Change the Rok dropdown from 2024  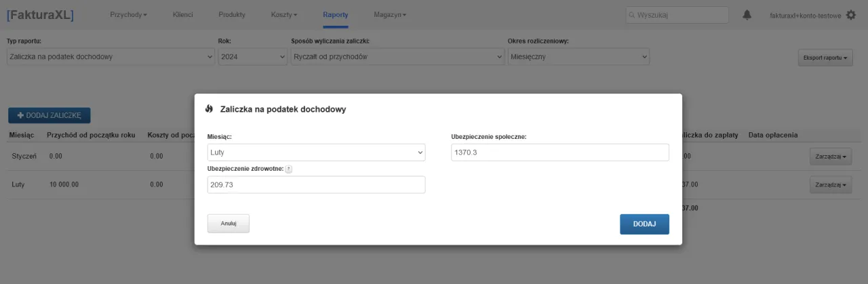pos(252,57)
